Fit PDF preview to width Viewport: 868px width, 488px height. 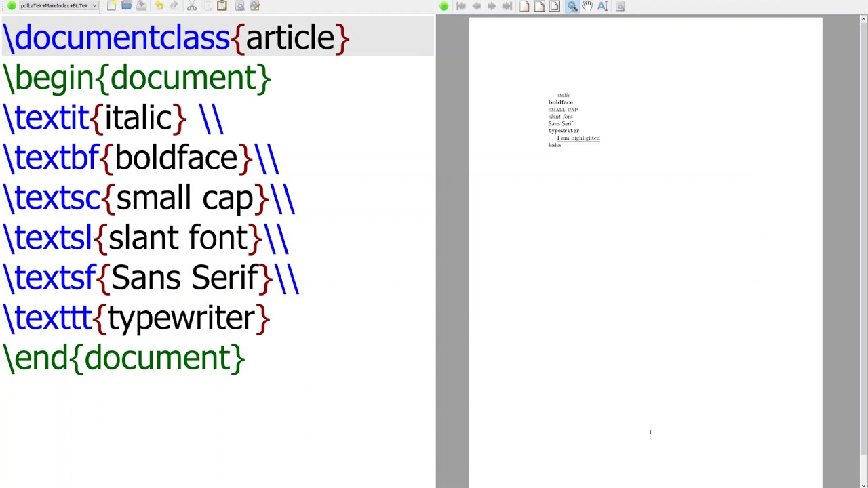tap(539, 6)
